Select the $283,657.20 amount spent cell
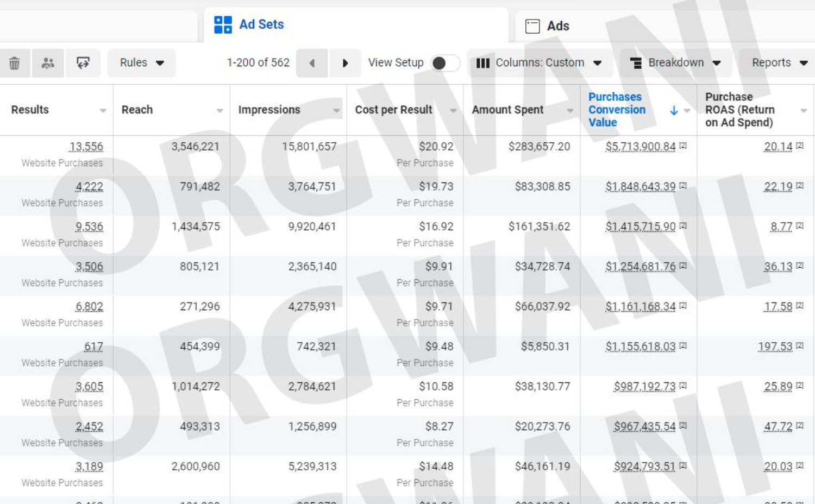This screenshot has width=815, height=504. pos(539,147)
